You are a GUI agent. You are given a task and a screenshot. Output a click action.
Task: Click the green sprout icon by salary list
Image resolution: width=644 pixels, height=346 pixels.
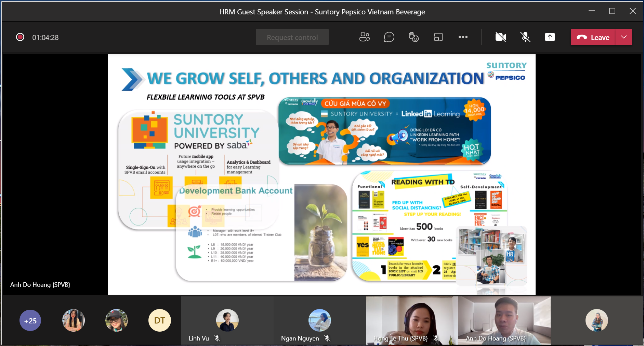(x=194, y=252)
